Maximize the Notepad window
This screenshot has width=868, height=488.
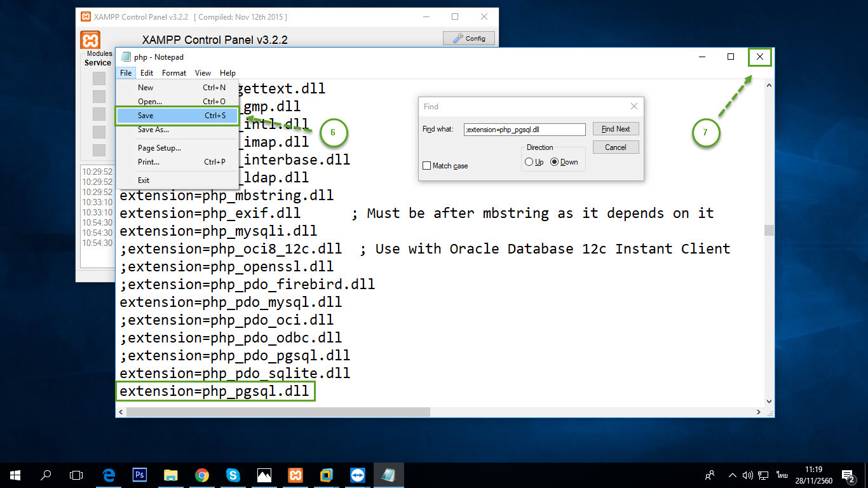click(731, 57)
